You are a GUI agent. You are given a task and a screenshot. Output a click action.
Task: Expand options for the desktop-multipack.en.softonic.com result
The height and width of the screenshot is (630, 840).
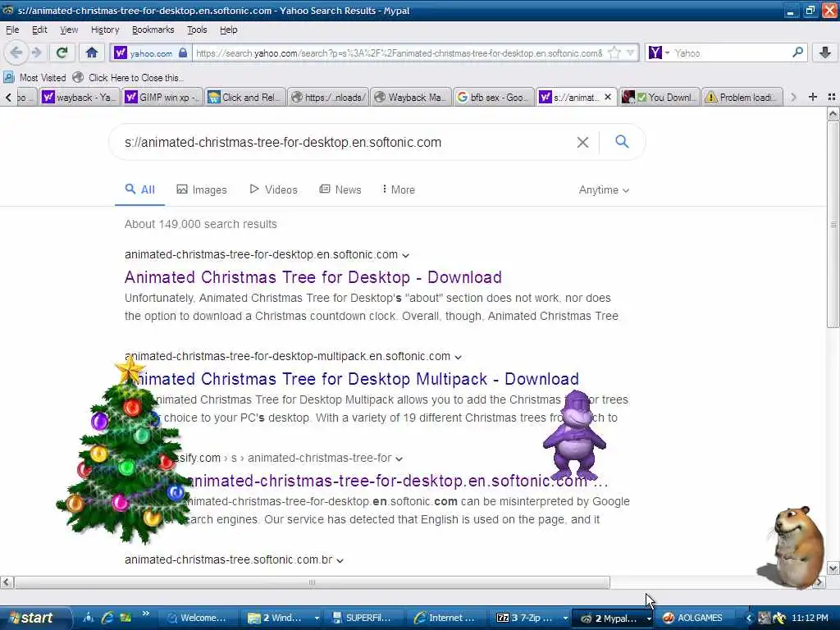click(458, 358)
